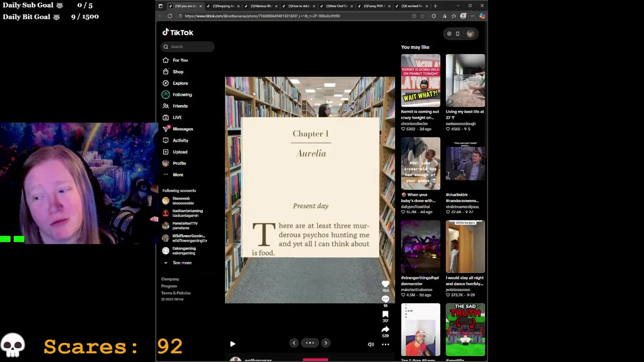Open the baby's done recommended video

coord(421,163)
